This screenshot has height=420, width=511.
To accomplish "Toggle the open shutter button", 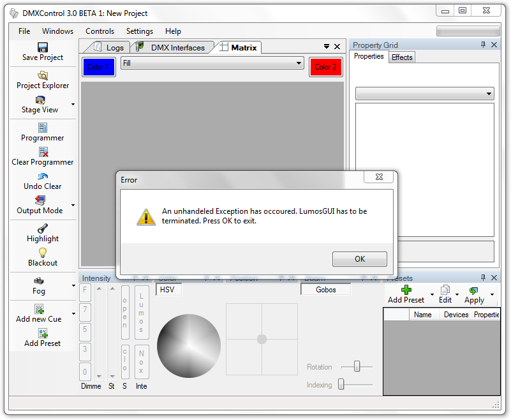I will pyautogui.click(x=125, y=312).
